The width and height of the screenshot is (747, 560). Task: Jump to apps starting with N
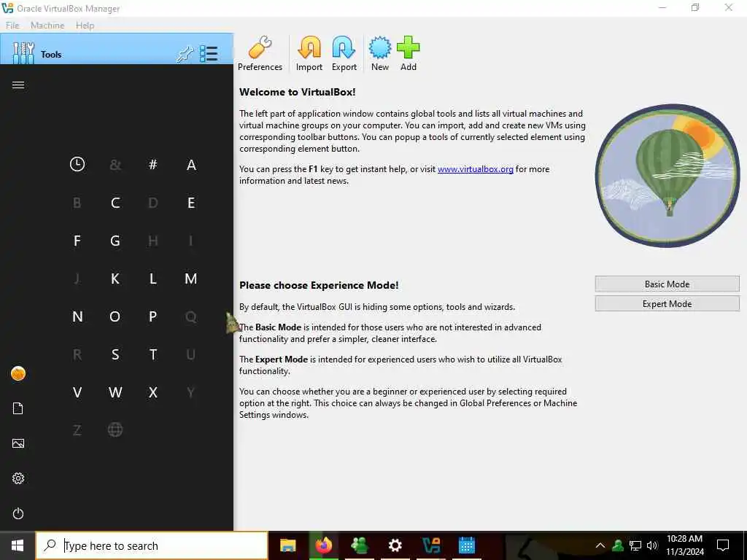point(77,316)
